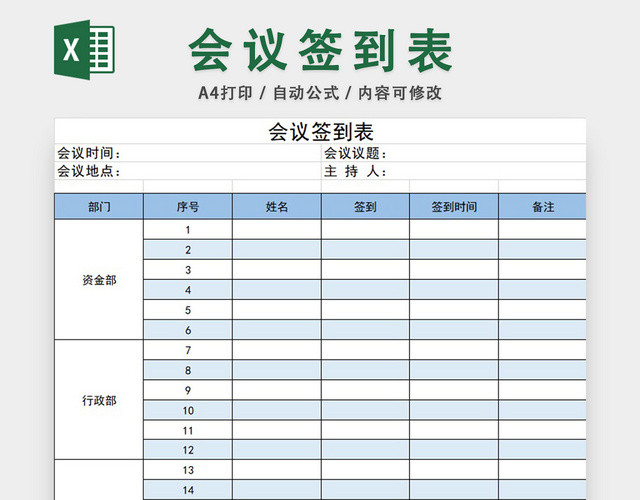Select the cell with sequence number 1
The image size is (640, 500).
(188, 230)
